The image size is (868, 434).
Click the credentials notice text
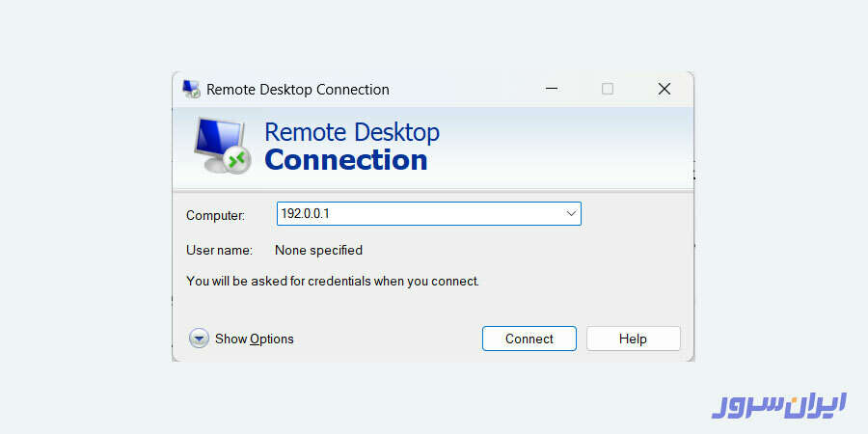(332, 282)
